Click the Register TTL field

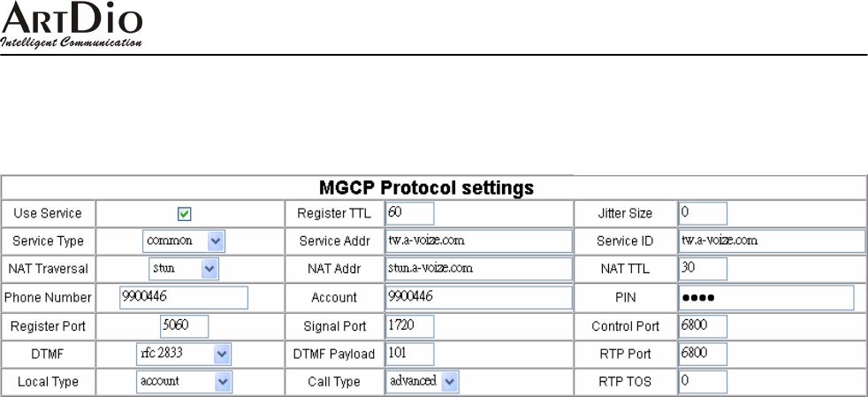[x=410, y=213]
